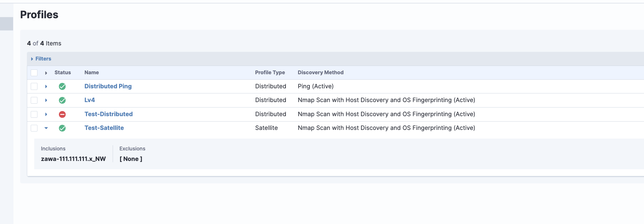The image size is (644, 224).
Task: Check the box for the Lv4 profile
Action: (x=34, y=100)
